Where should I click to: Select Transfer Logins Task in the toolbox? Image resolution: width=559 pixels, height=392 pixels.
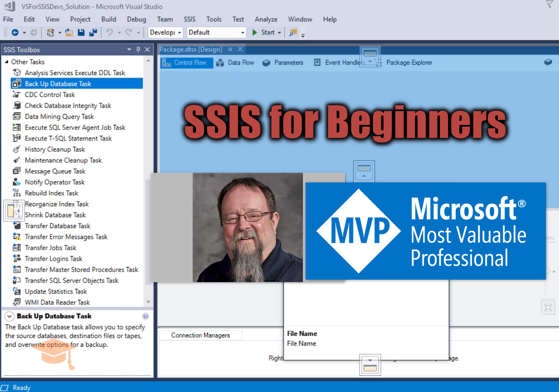(53, 258)
